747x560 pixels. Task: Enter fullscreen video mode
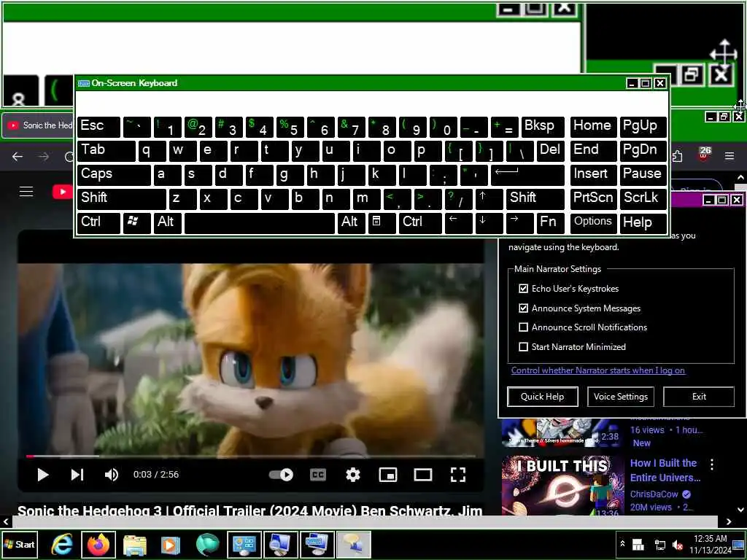tap(458, 475)
